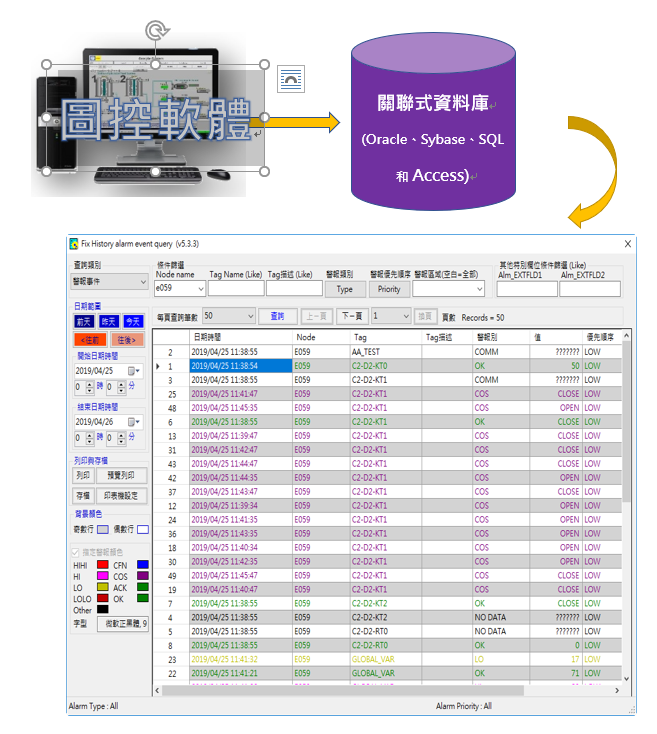The image size is (657, 734).
Task: Open the end date calendar picker
Action: click(x=132, y=422)
